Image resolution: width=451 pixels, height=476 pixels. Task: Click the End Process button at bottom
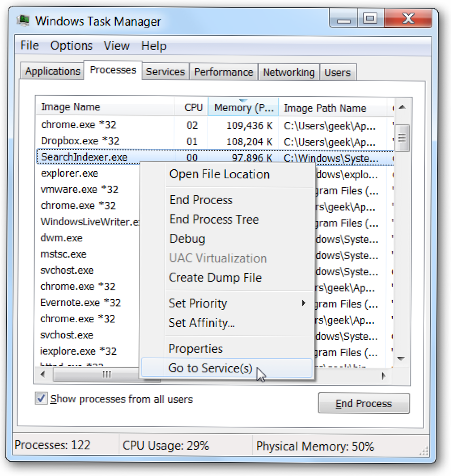(x=364, y=404)
